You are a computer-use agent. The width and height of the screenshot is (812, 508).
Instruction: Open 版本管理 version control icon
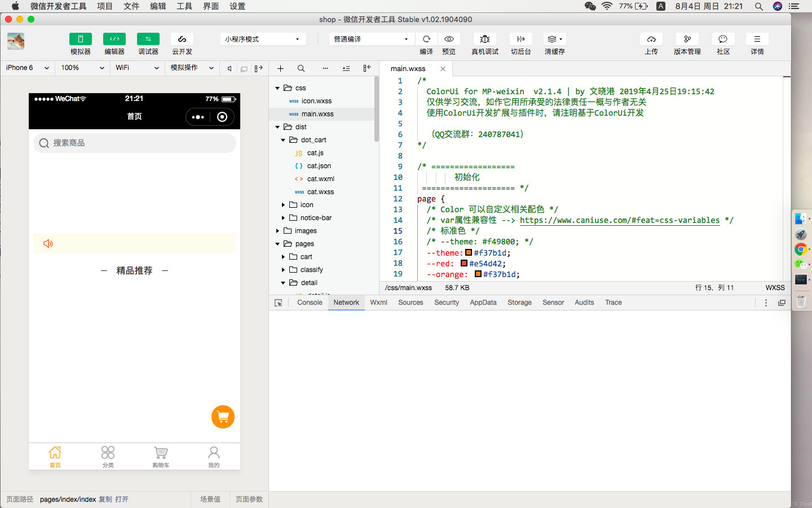(x=687, y=39)
